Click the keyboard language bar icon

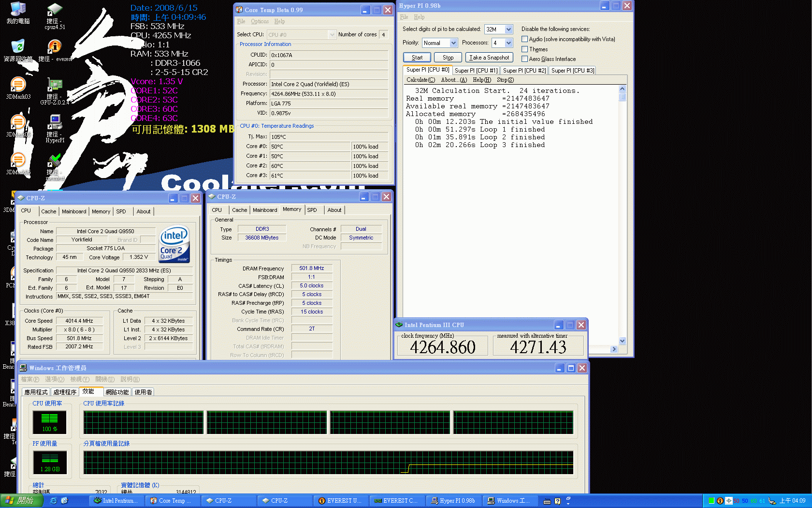point(547,501)
